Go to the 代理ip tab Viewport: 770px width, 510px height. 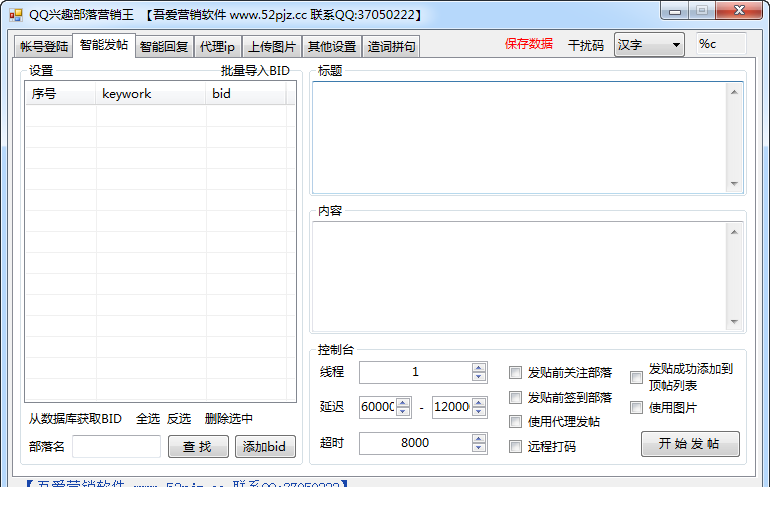coord(218,47)
